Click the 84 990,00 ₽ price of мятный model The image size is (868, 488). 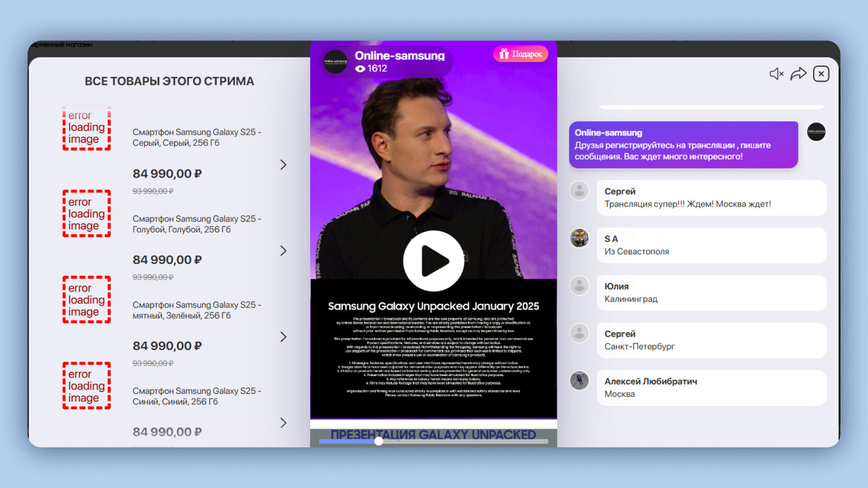[x=167, y=346]
